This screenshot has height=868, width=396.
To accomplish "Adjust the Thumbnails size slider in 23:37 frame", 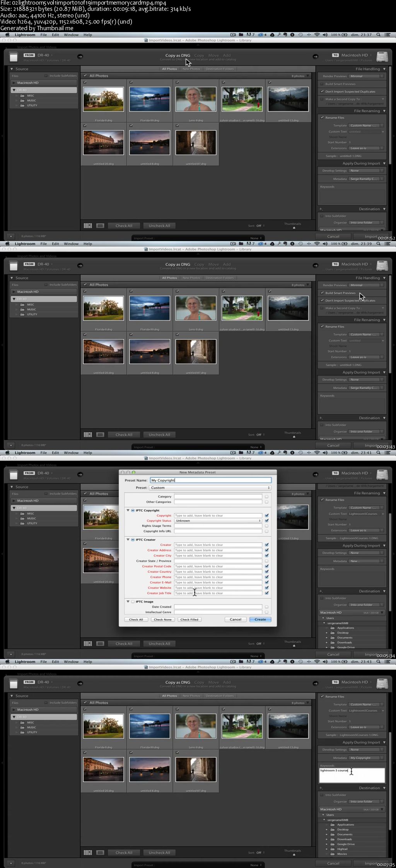I will click(294, 228).
